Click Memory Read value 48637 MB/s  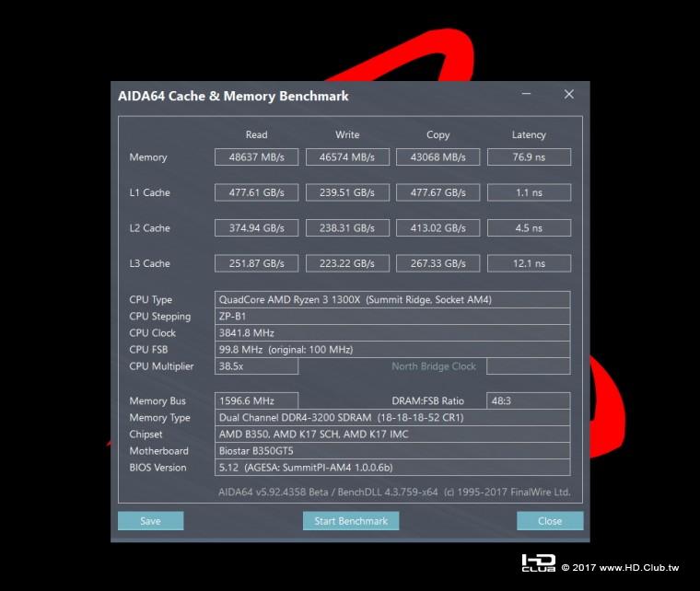tap(257, 157)
